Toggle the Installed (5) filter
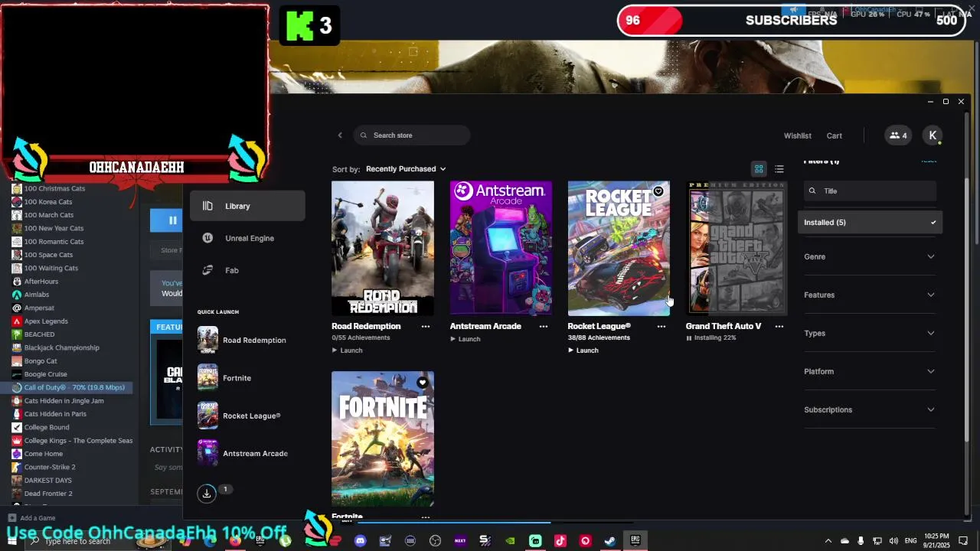The width and height of the screenshot is (980, 551). [x=870, y=223]
